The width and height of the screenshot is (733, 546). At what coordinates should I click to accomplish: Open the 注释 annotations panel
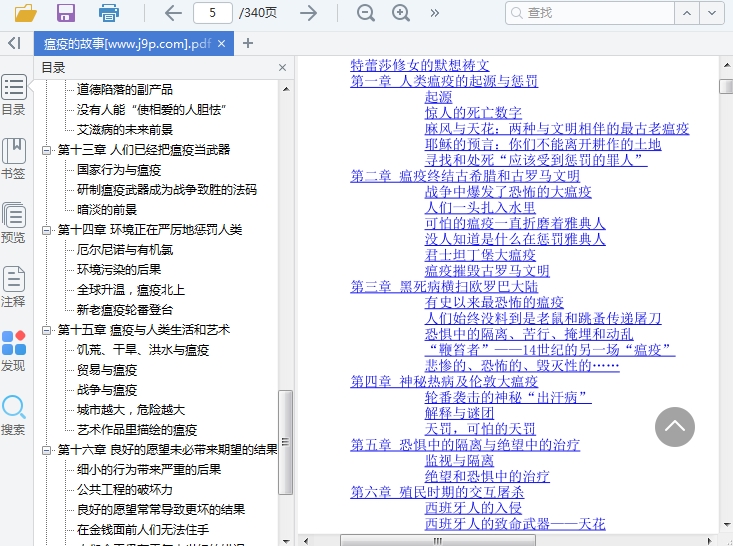[x=14, y=287]
